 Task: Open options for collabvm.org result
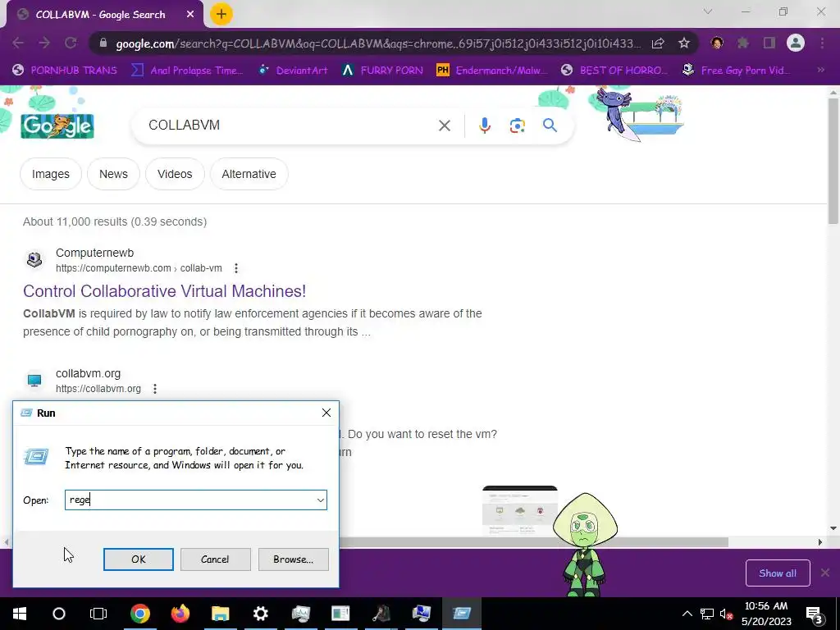point(155,389)
